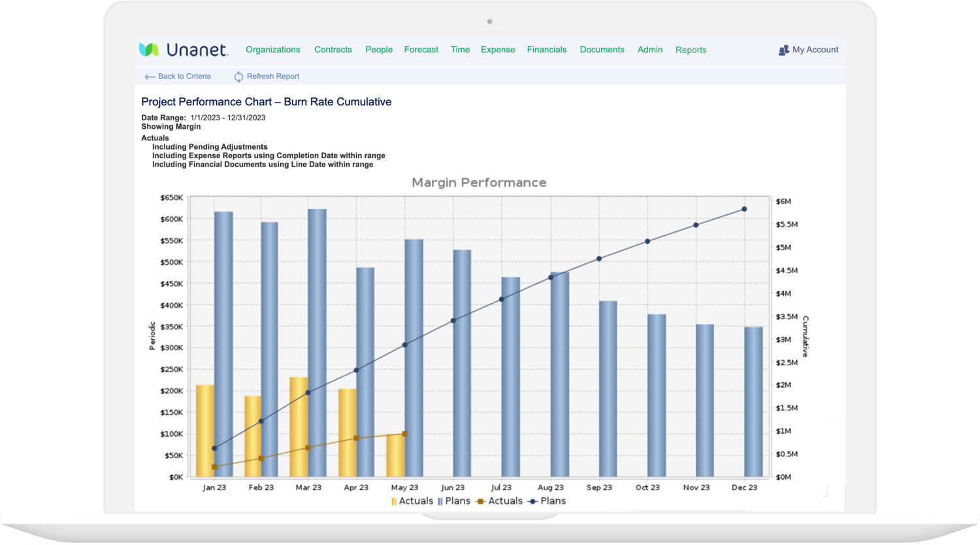Image resolution: width=980 pixels, height=545 pixels.
Task: Open the Expense menu
Action: (x=498, y=50)
